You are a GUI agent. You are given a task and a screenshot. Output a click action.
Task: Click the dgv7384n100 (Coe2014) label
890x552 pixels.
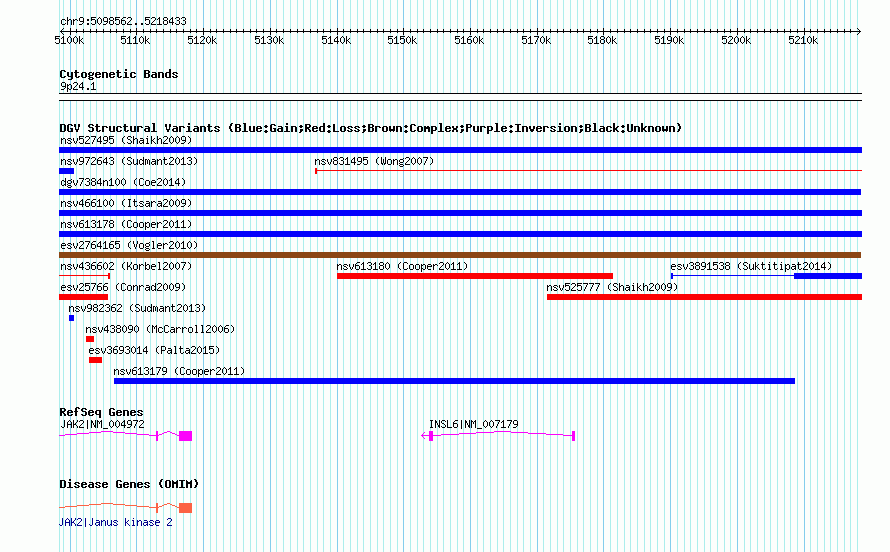[x=123, y=182]
